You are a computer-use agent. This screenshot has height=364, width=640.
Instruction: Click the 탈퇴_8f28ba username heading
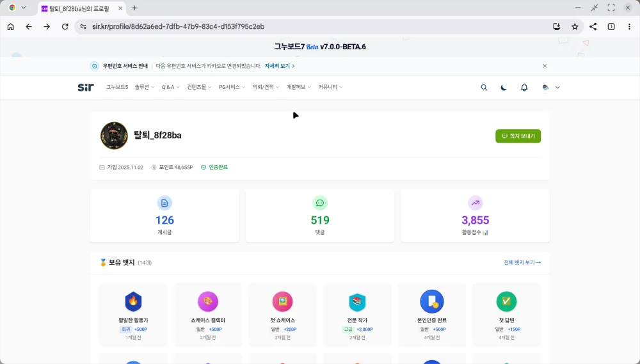coord(157,136)
